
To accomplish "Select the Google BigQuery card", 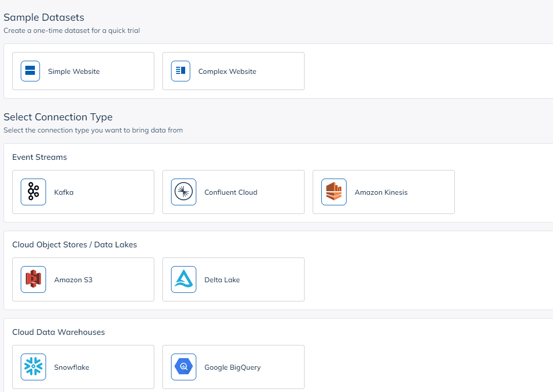I will tap(233, 366).
